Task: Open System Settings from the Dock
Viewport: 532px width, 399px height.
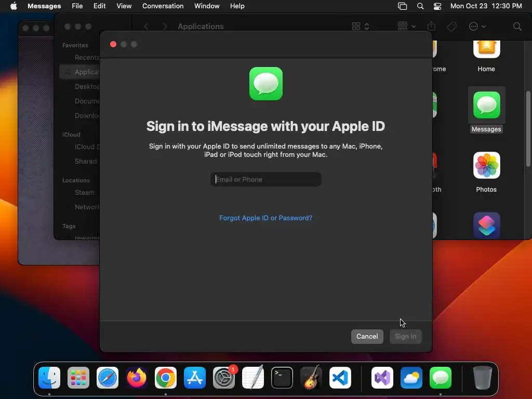Action: click(x=224, y=378)
